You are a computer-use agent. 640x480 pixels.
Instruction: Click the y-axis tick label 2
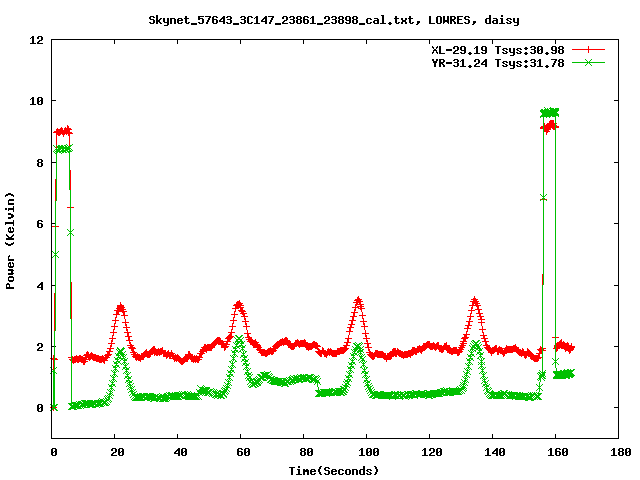pyautogui.click(x=40, y=347)
